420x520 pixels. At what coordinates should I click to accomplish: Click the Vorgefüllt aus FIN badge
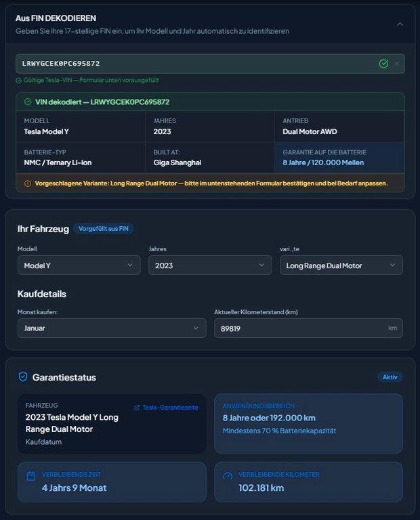click(x=104, y=229)
